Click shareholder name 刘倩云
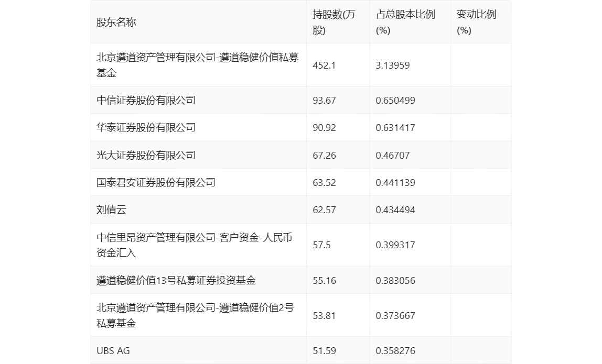This screenshot has height=364, width=602. [x=111, y=210]
